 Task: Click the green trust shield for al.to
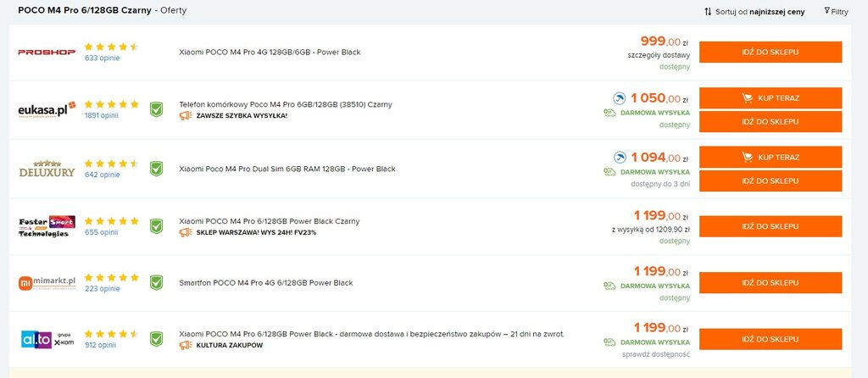click(x=157, y=339)
